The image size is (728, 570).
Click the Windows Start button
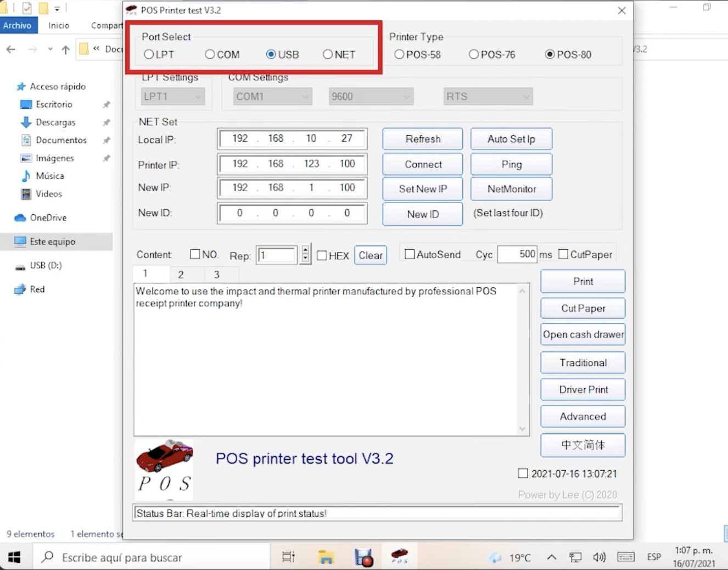[x=14, y=557]
